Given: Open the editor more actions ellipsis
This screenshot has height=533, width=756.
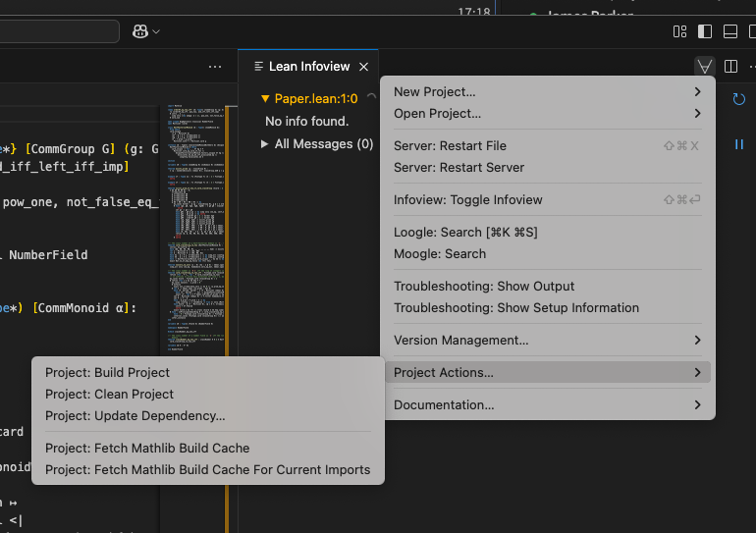Looking at the screenshot, I should (215, 66).
